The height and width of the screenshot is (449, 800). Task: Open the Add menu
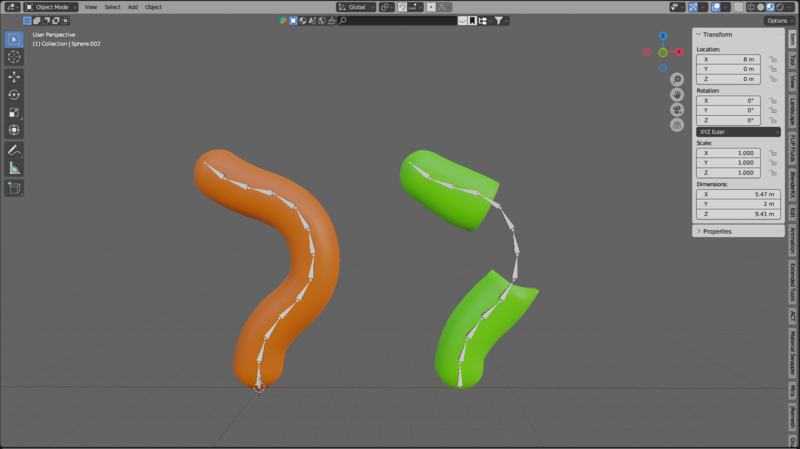pyautogui.click(x=132, y=7)
